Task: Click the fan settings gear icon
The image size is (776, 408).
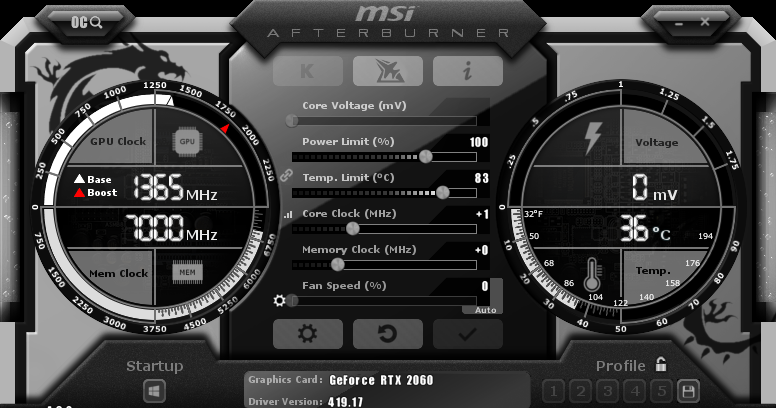Action: [279, 301]
